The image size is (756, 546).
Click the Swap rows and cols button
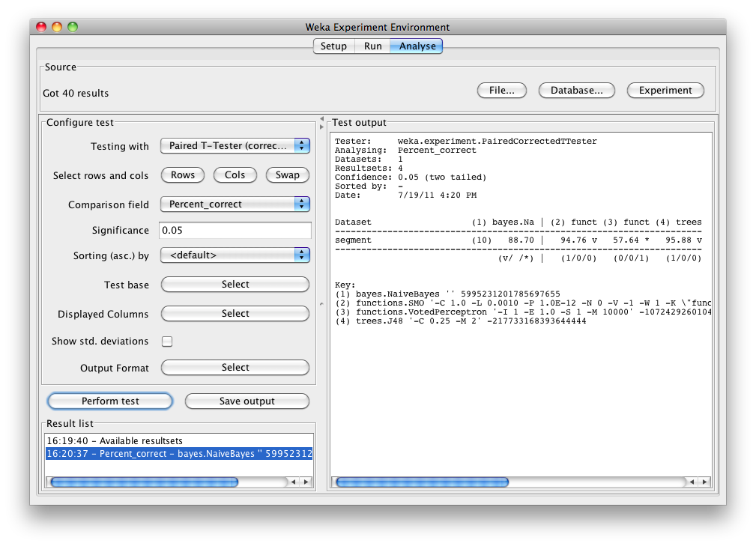tap(288, 175)
